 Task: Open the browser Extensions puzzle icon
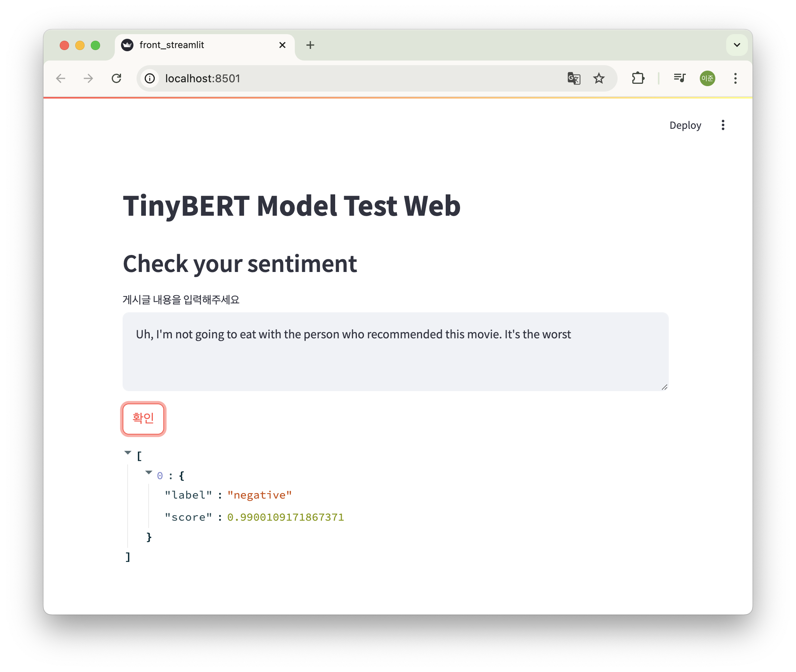pos(638,78)
